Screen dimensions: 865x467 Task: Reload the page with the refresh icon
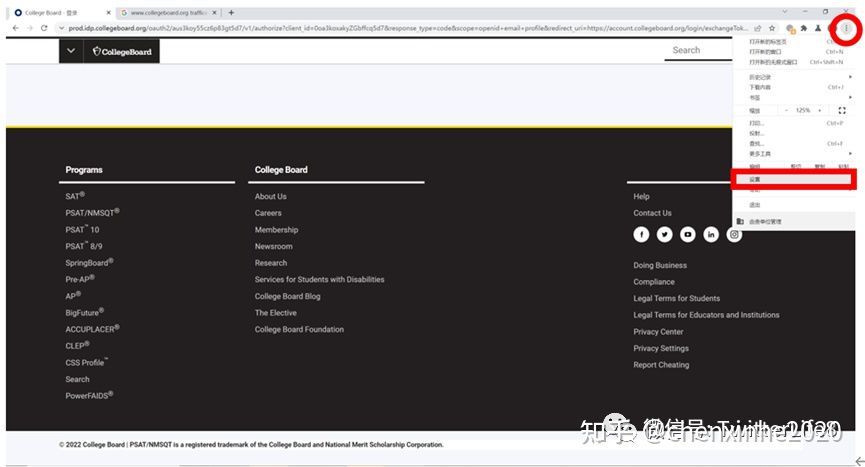point(44,28)
